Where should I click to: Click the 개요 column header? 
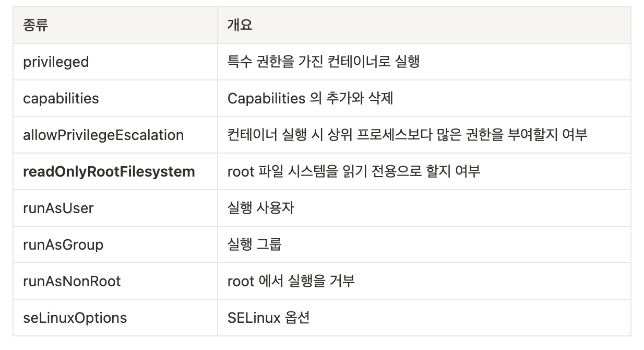point(424,25)
